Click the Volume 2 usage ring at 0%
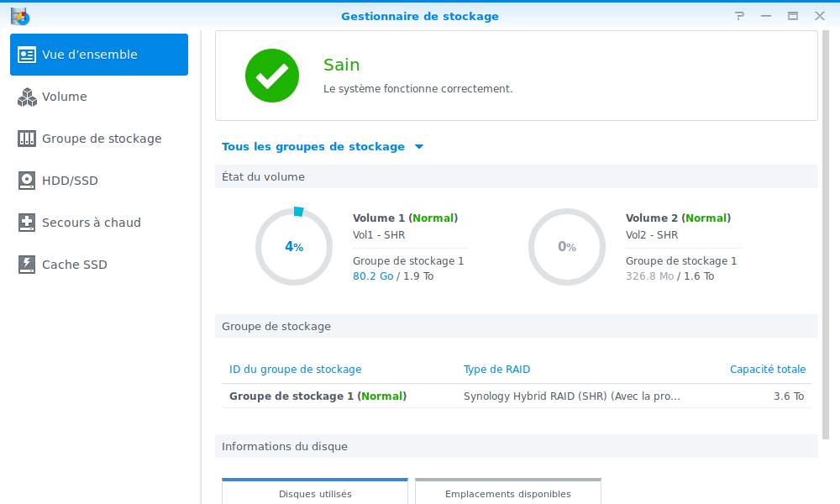This screenshot has width=840, height=504. [x=567, y=247]
